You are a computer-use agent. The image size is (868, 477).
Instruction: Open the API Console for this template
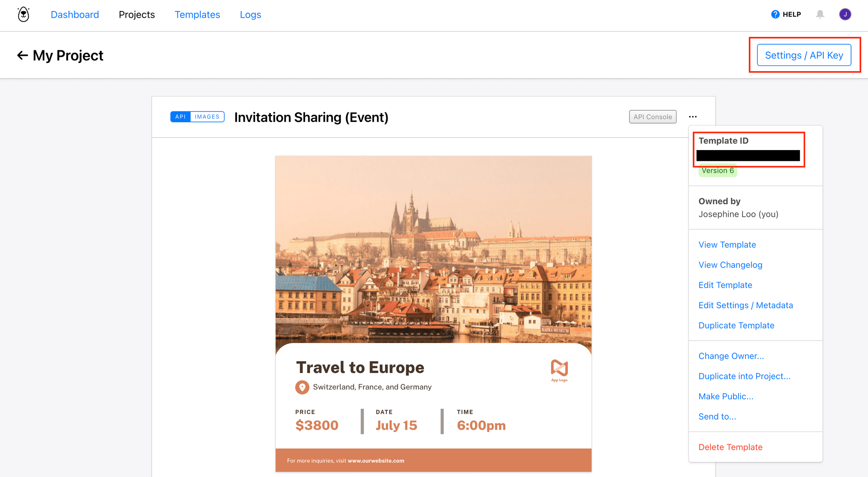click(x=652, y=117)
